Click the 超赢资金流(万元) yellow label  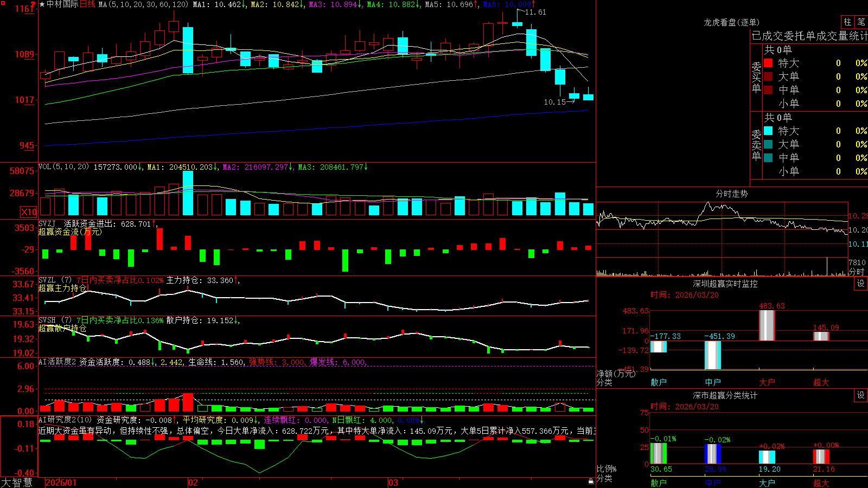pyautogui.click(x=70, y=232)
